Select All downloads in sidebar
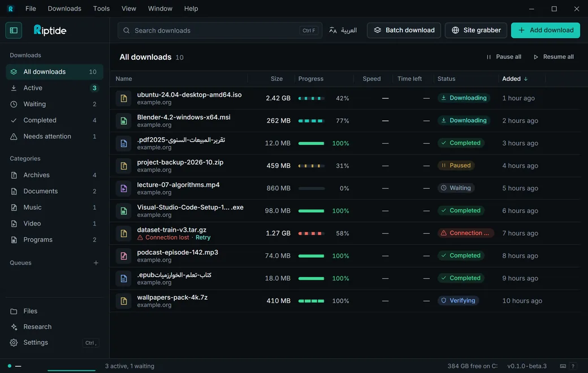This screenshot has width=588, height=373. pos(54,72)
